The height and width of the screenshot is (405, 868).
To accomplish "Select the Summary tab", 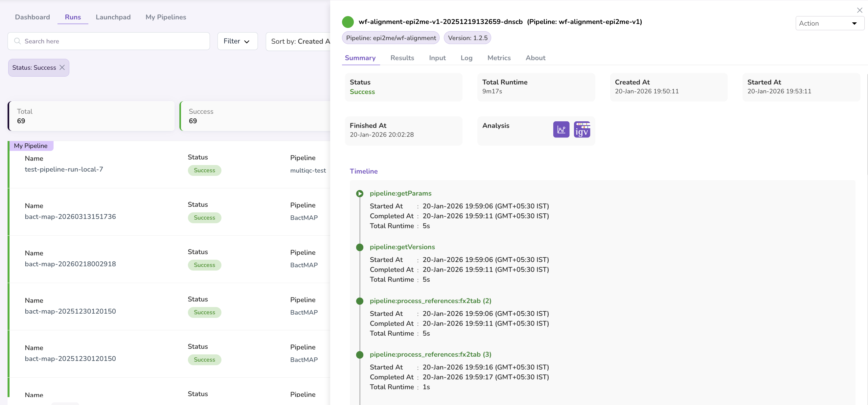I will point(360,58).
